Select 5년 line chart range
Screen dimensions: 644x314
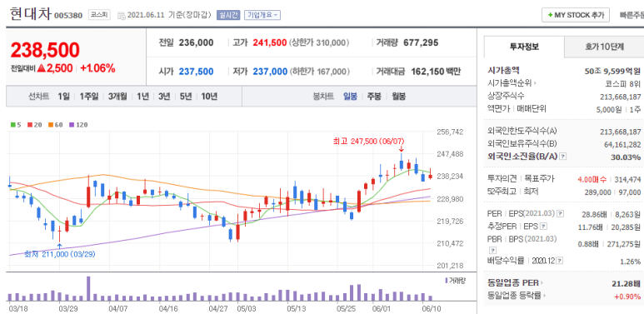tap(186, 97)
